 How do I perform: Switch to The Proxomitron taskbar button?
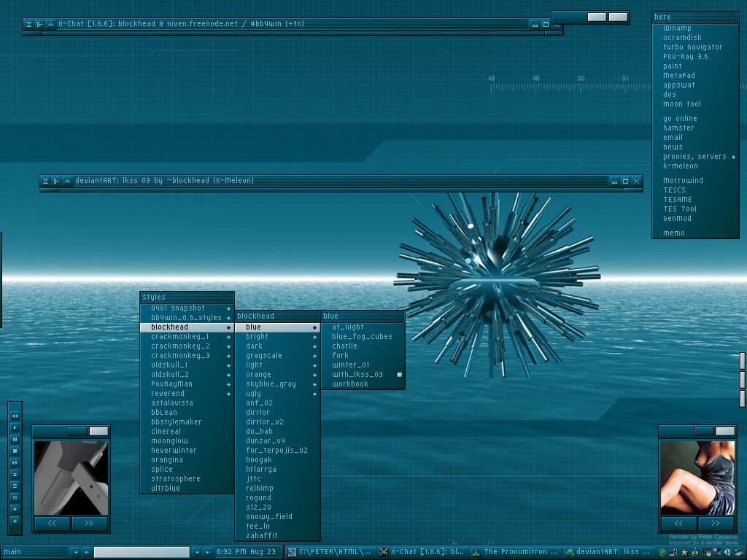click(x=516, y=553)
